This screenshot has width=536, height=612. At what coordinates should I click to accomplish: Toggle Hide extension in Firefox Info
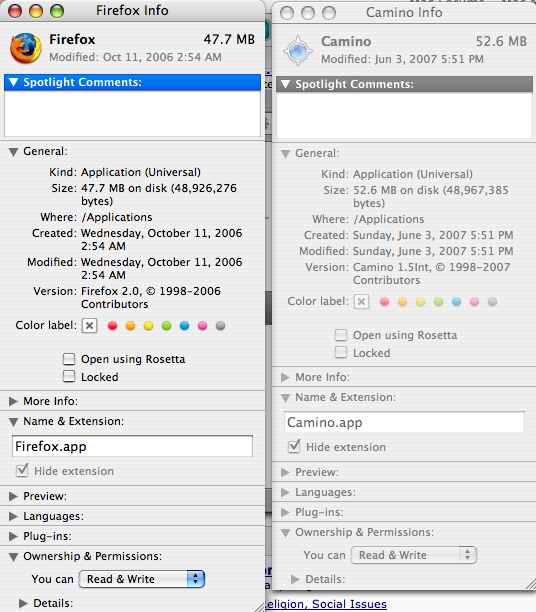point(22,470)
